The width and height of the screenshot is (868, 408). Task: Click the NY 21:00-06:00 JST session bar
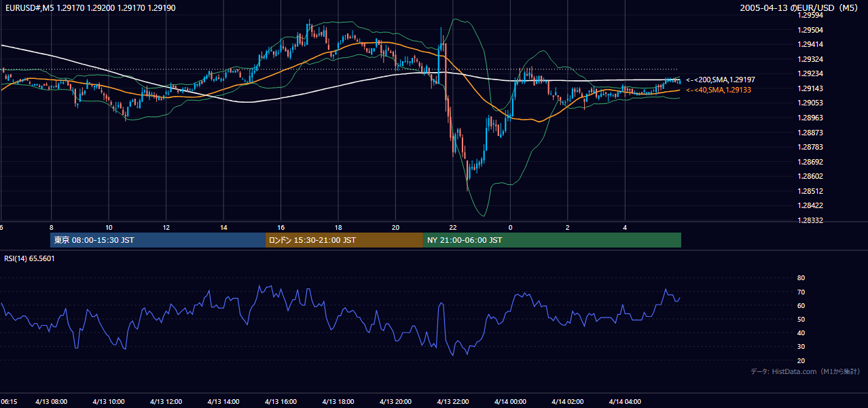coord(552,240)
